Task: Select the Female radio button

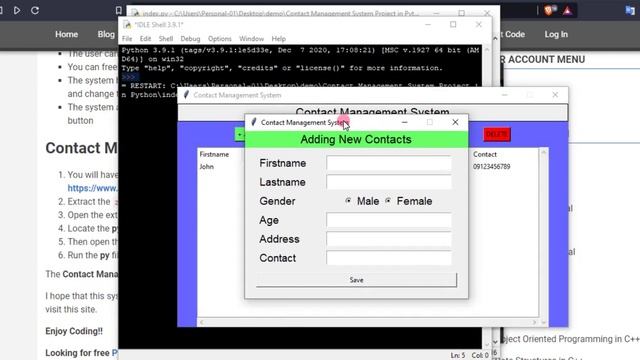Action: [388, 201]
